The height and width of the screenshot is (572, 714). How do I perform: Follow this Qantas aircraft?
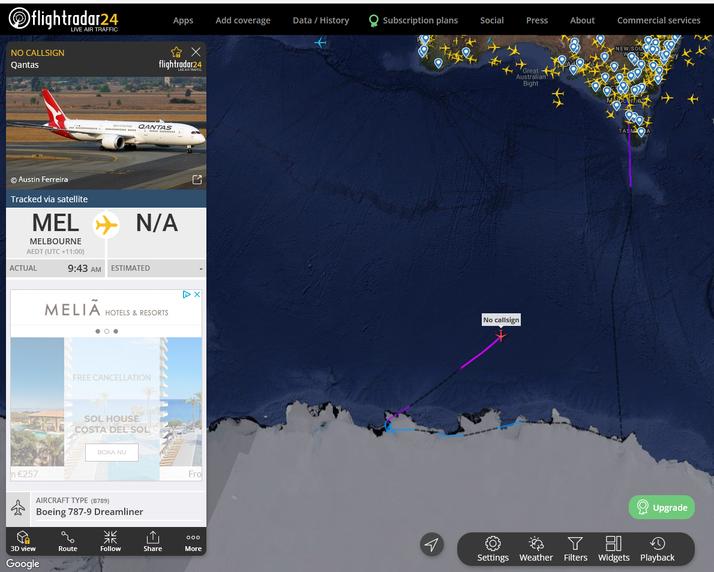coord(110,541)
